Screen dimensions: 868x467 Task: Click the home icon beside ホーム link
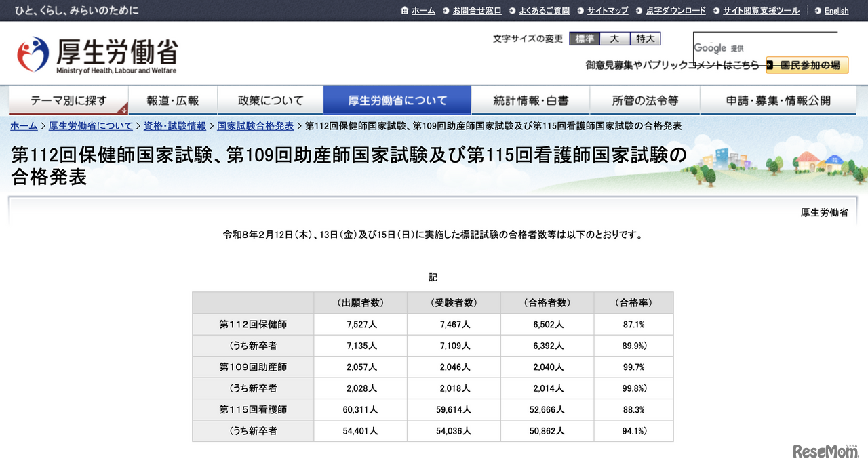coord(405,10)
